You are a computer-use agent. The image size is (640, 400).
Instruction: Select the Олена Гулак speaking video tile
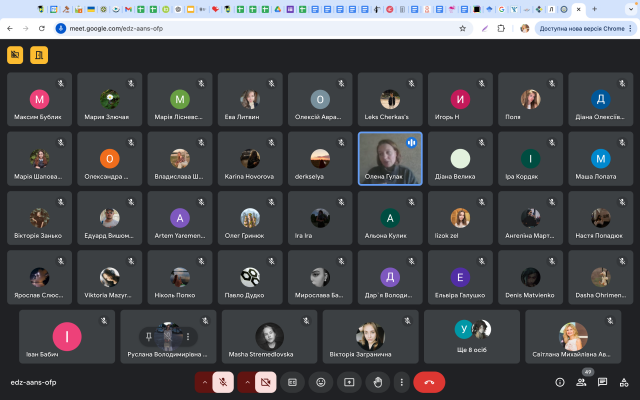point(390,158)
